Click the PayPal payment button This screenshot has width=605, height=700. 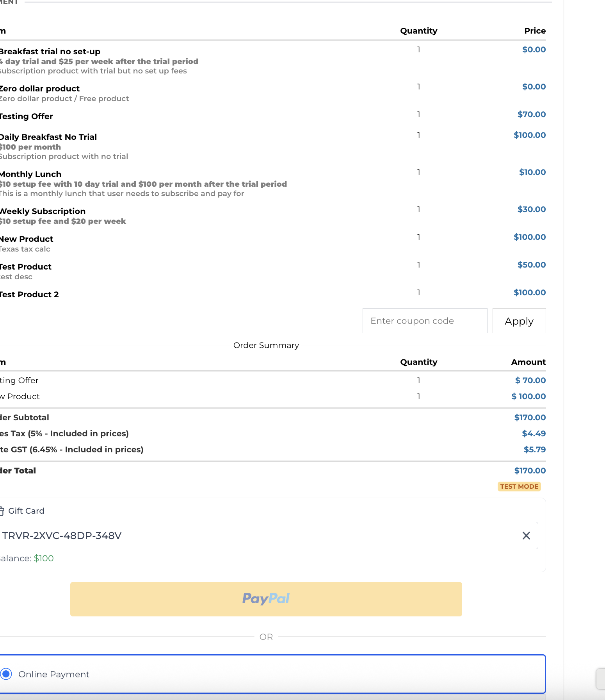tap(266, 599)
